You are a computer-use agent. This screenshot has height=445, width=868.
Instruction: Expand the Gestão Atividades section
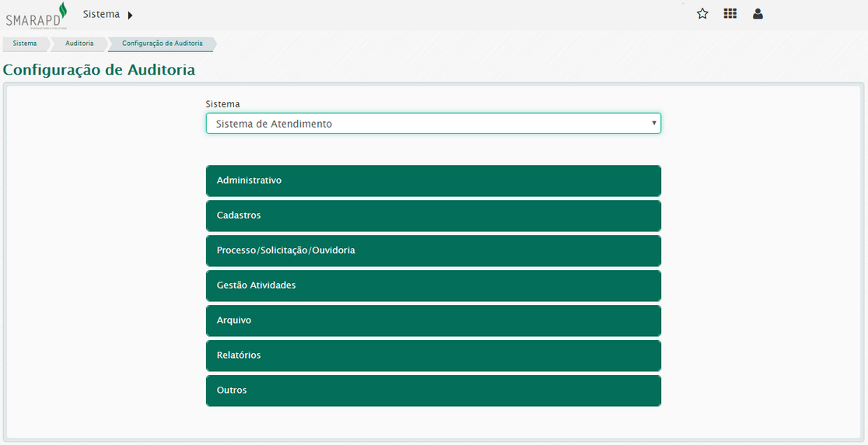coord(433,286)
